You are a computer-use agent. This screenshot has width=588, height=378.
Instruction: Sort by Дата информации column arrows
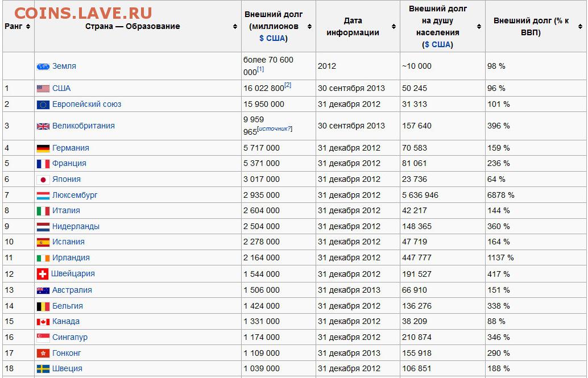pyautogui.click(x=394, y=27)
